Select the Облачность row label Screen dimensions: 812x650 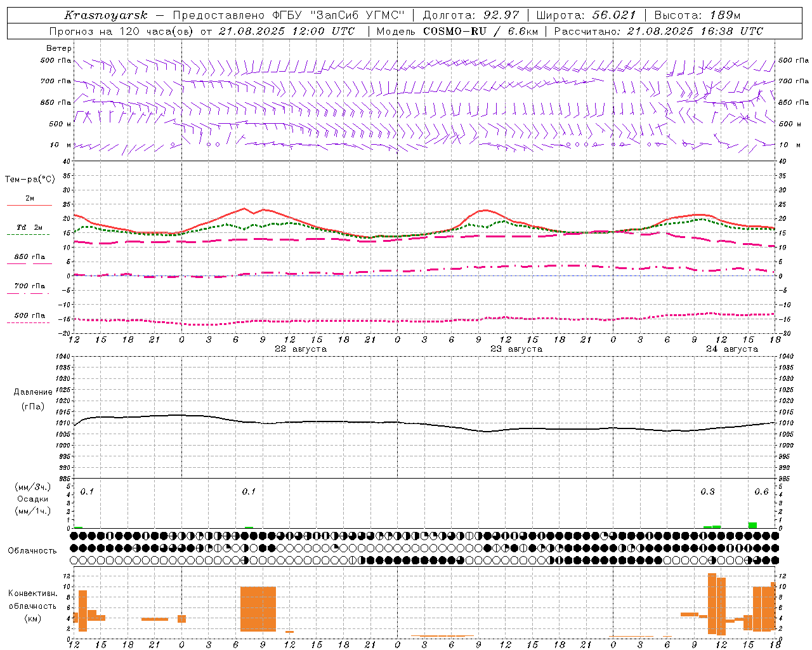pyautogui.click(x=32, y=551)
